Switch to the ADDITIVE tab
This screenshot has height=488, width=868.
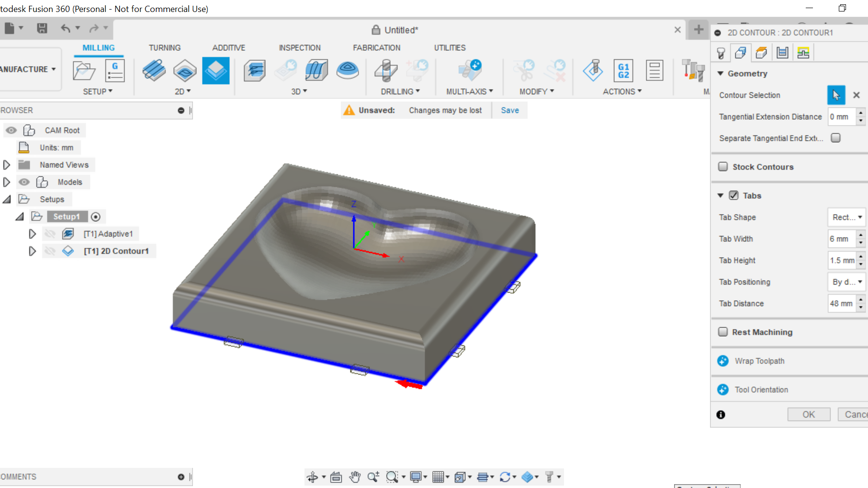(x=229, y=47)
